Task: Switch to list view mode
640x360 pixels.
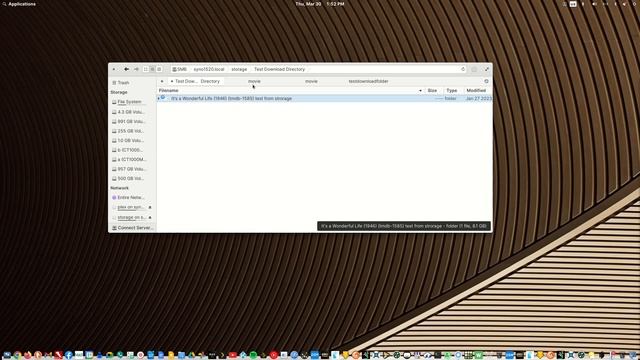Action: tap(152, 69)
